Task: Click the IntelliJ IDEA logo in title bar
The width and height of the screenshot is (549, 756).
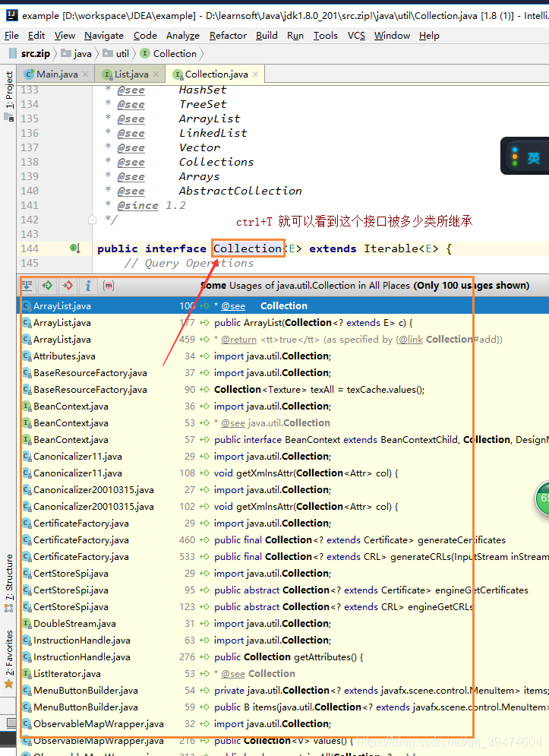Action: [12, 15]
